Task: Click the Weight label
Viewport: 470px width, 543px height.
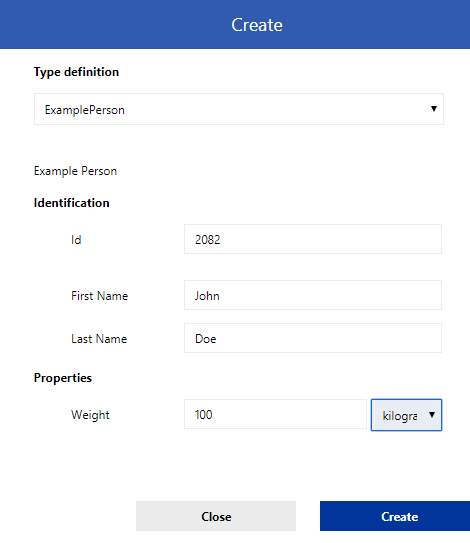Action: point(90,415)
